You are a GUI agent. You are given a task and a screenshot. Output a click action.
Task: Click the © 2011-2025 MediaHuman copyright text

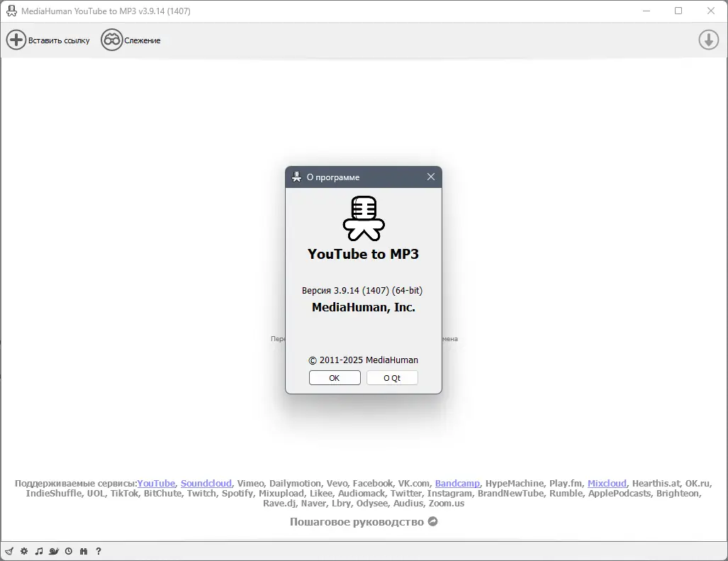(x=363, y=360)
